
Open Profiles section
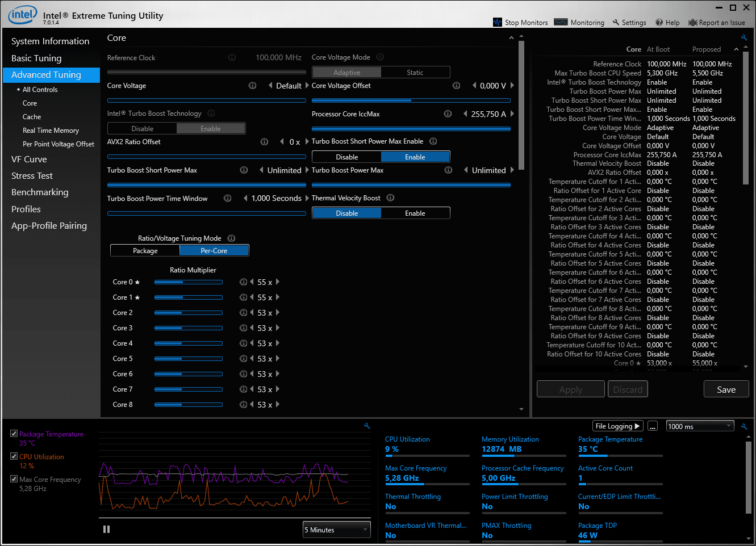(x=26, y=209)
